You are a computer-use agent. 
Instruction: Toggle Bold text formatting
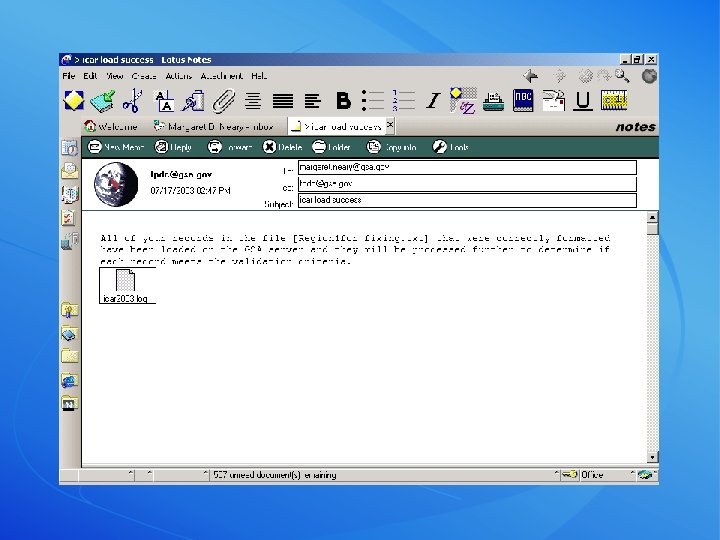tap(343, 100)
